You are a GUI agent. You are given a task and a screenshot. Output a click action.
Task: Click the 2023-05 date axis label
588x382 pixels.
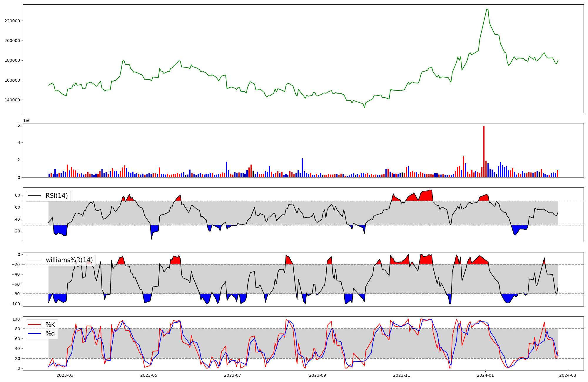149,375
